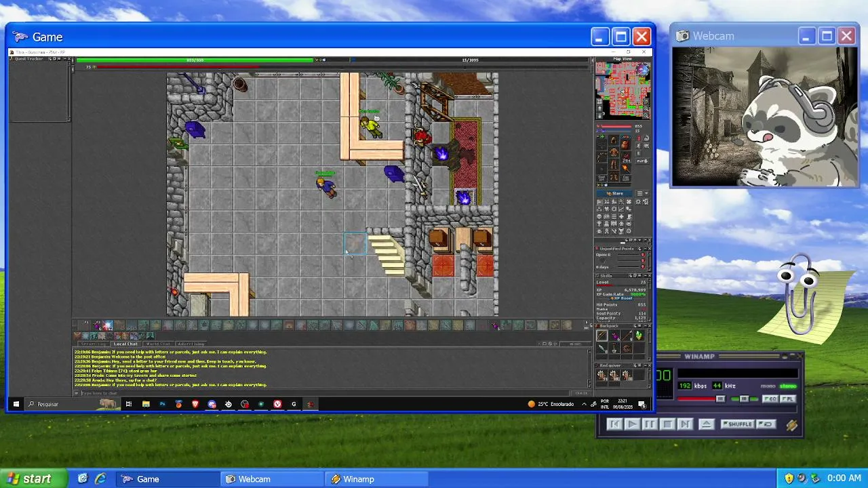Pause the track in Winamp
The width and height of the screenshot is (868, 488).
pyautogui.click(x=649, y=424)
